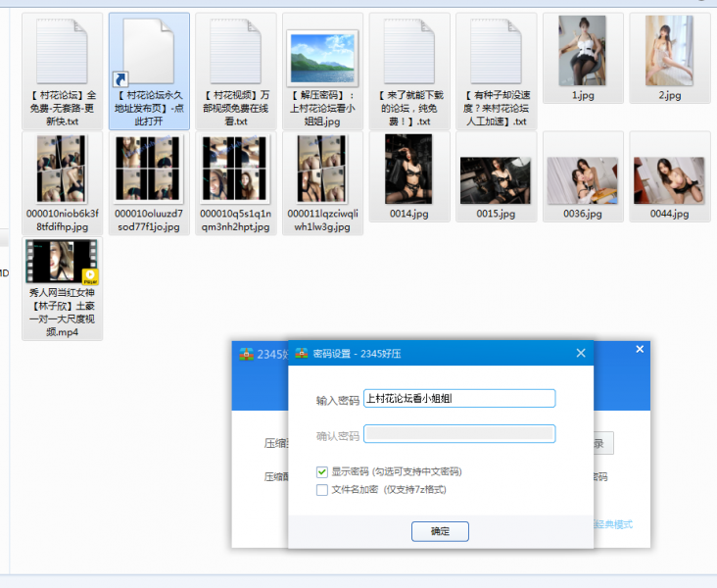The height and width of the screenshot is (588, 717).
Task: Select the 0014.jpg file icon
Action: click(x=408, y=170)
